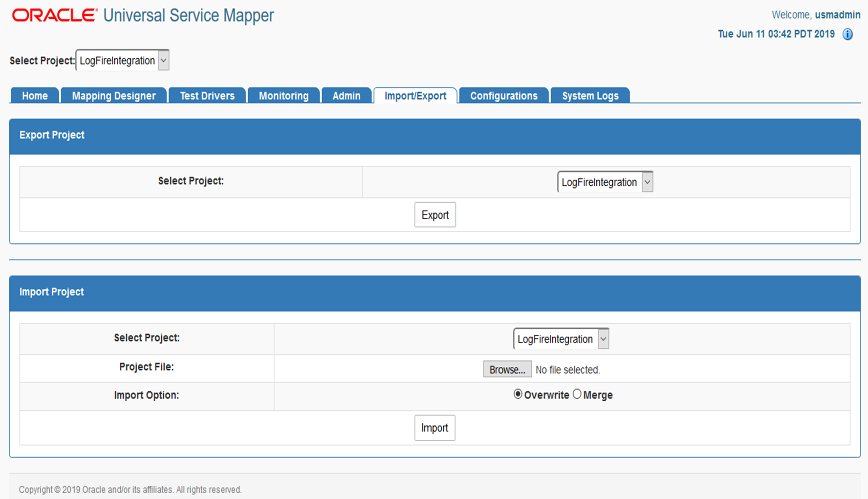This screenshot has width=868, height=499.
Task: Select the Merge import option
Action: (577, 394)
